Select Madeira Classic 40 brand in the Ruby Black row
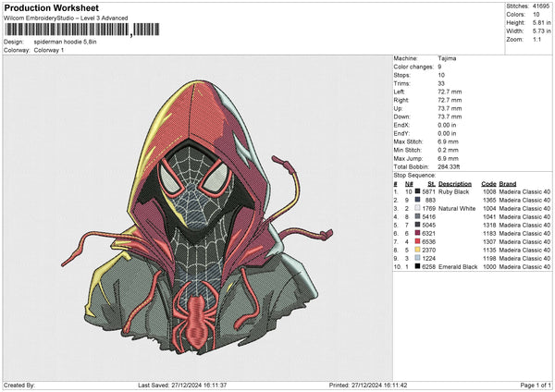The image size is (555, 392). tap(524, 191)
